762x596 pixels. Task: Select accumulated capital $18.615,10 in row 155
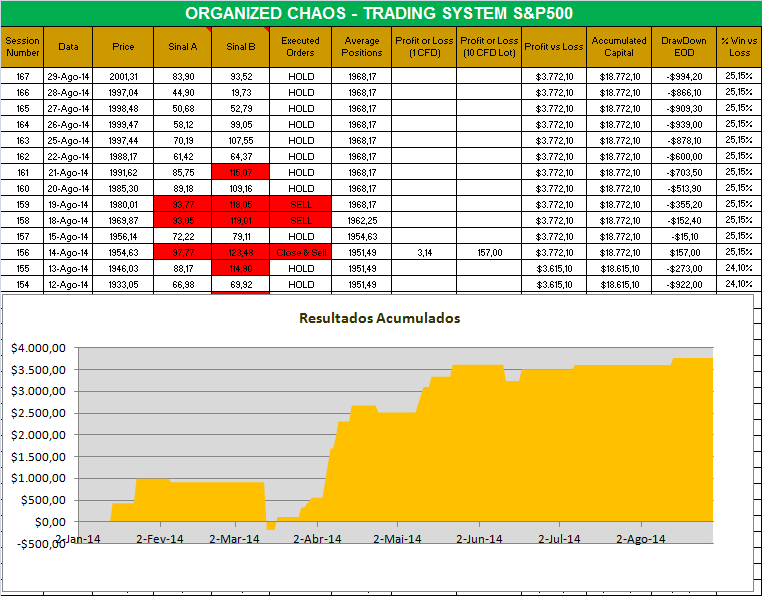[619, 268]
